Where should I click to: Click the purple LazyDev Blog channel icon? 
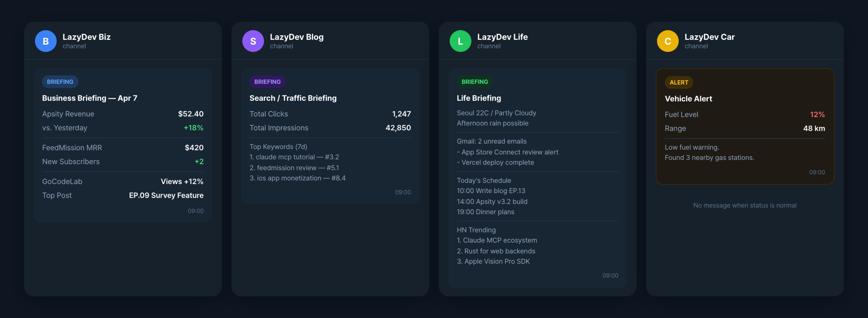pyautogui.click(x=253, y=41)
